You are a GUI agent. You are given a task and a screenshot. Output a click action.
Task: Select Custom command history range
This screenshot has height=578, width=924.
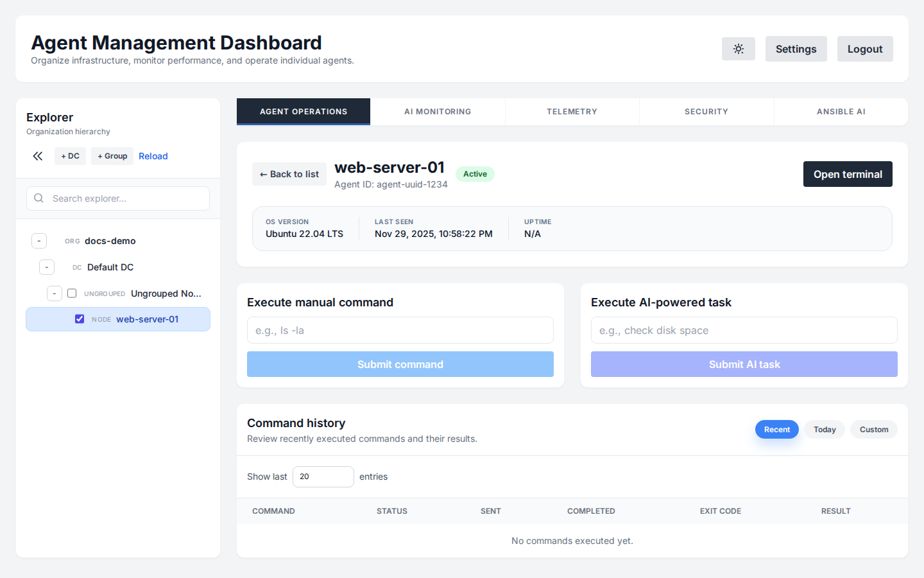(873, 430)
